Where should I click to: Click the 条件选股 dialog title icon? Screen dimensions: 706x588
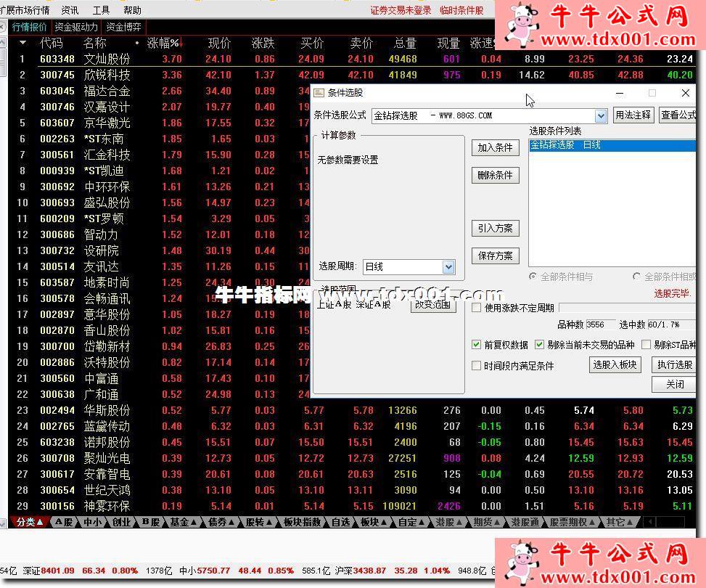click(319, 93)
